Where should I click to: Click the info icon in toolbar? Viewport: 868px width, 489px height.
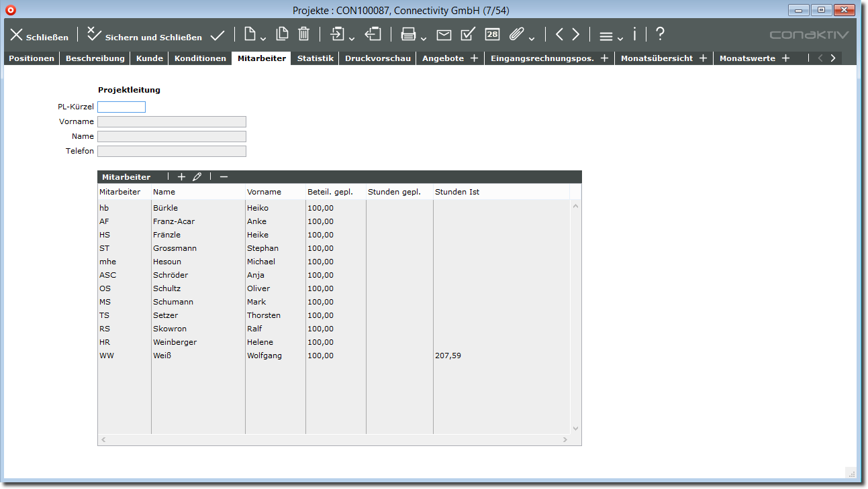click(x=634, y=34)
